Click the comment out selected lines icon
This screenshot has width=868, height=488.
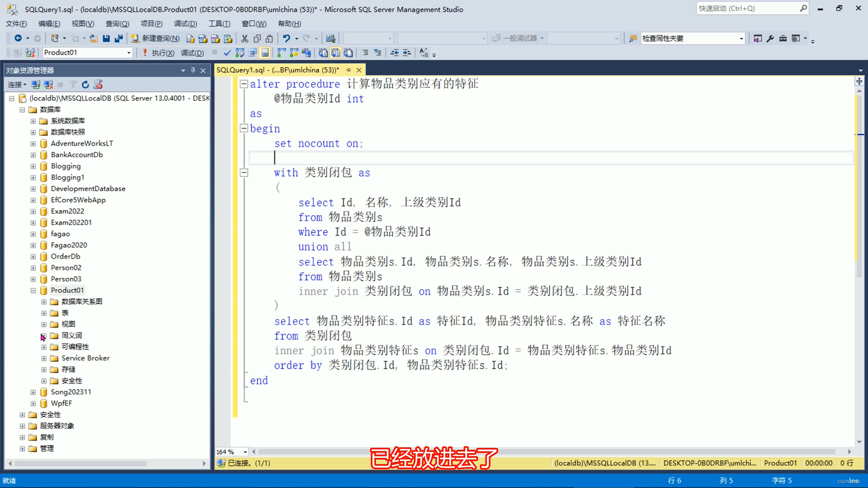point(365,53)
